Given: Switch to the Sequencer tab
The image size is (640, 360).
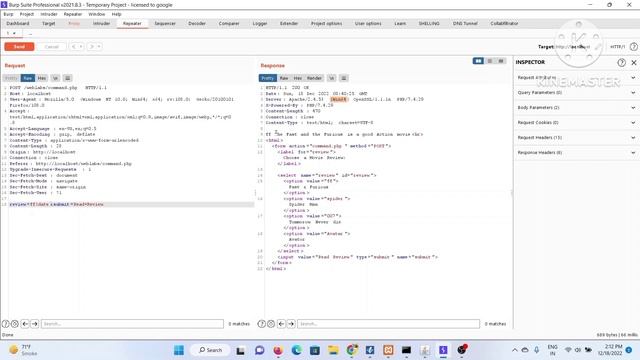Looking at the screenshot, I should pos(165,24).
